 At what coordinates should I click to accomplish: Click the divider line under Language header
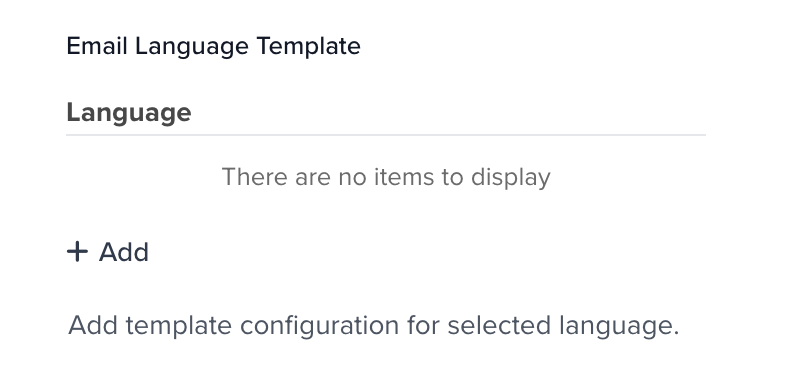pos(386,135)
